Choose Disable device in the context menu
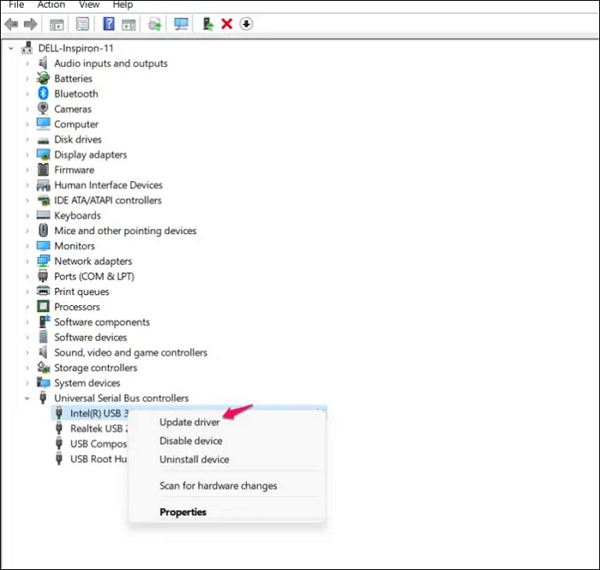Viewport: 600px width, 570px height. tap(191, 441)
